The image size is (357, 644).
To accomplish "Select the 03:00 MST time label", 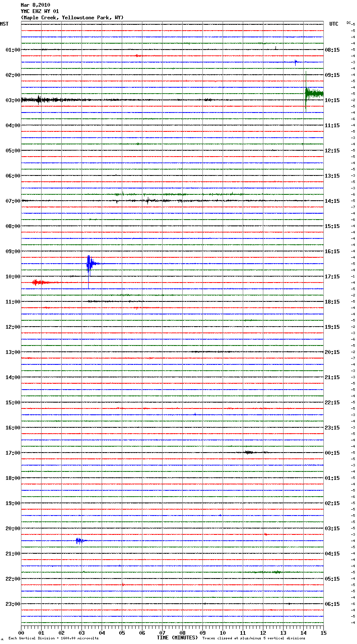I will [x=13, y=100].
